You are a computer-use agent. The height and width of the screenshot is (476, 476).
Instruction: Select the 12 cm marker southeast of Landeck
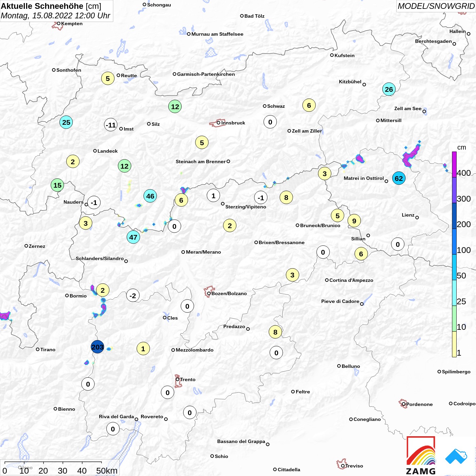pyautogui.click(x=125, y=166)
